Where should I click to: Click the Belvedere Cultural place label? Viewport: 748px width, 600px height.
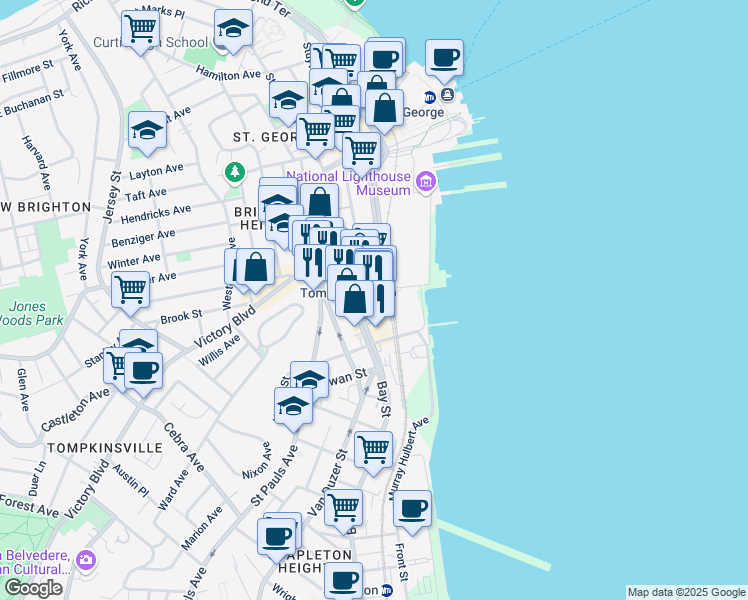tap(35, 562)
